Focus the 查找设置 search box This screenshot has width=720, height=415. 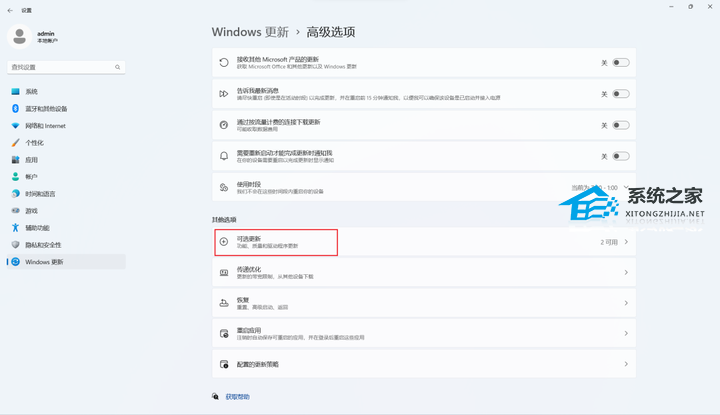point(66,67)
